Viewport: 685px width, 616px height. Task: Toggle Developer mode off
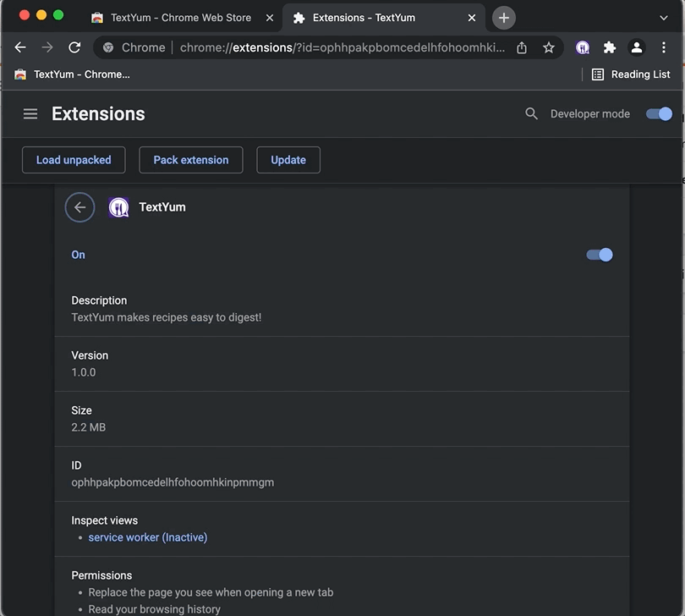[x=660, y=113]
